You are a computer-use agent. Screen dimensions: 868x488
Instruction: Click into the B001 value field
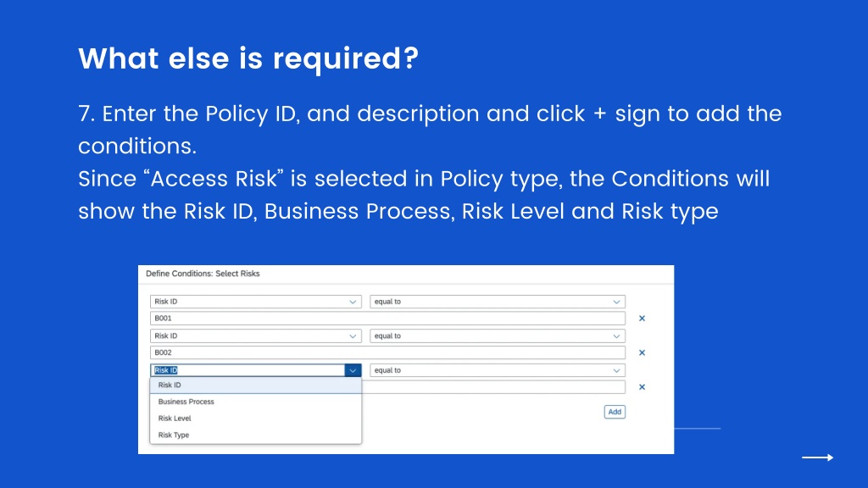tap(387, 319)
